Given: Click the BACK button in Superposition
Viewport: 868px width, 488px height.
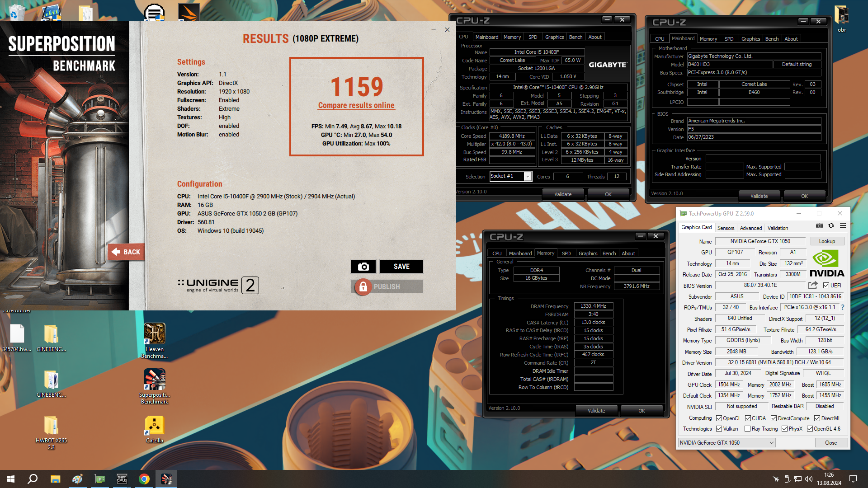Looking at the screenshot, I should coord(127,252).
